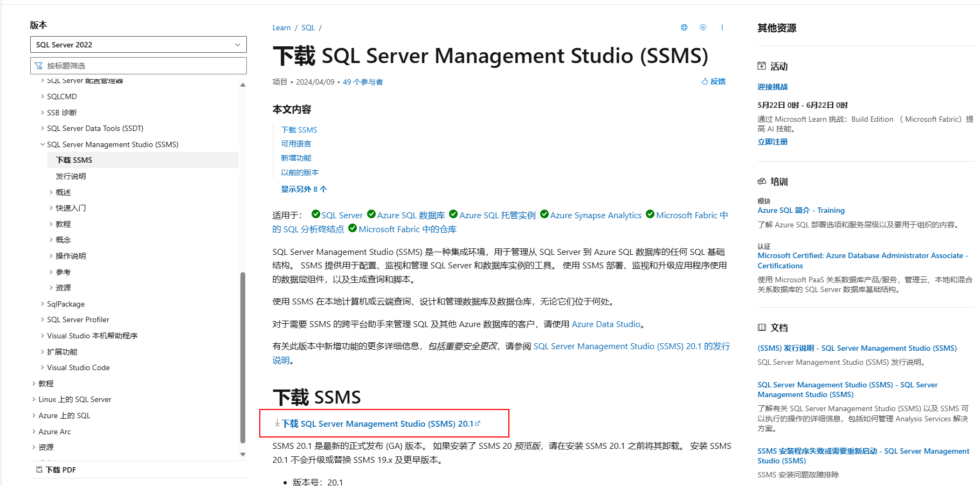Click the filter icon in the sidebar search box
Screen dimensions: 980x486
pyautogui.click(x=39, y=65)
